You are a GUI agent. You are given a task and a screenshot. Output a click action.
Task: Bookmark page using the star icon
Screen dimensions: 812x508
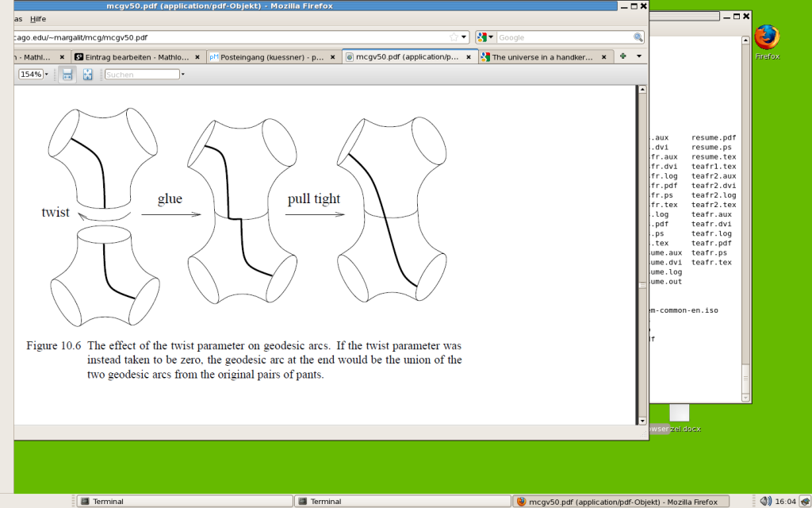454,37
